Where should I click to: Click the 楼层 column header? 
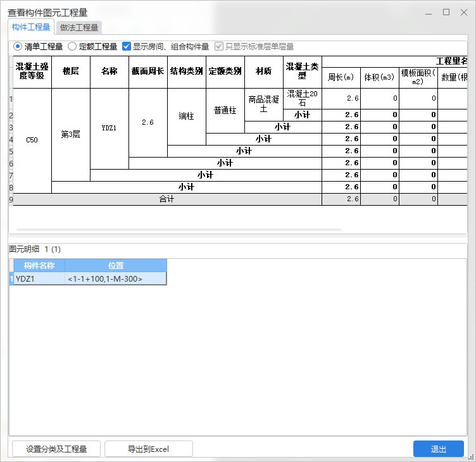tap(71, 72)
